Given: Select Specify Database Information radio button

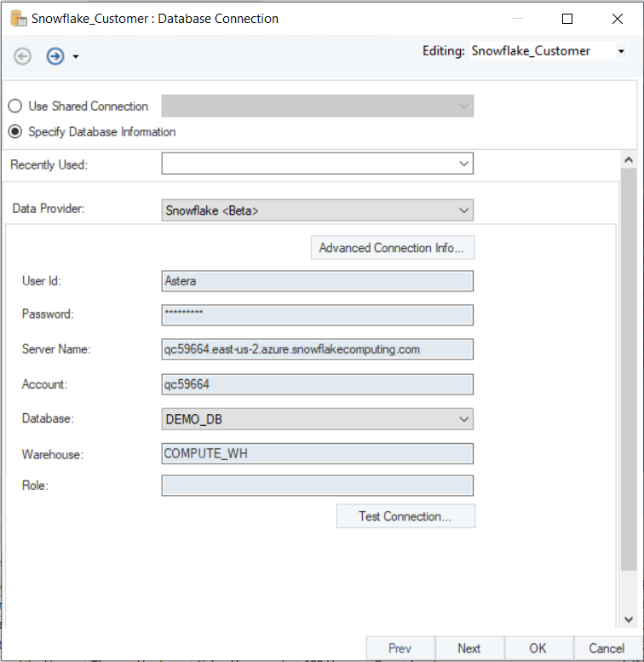Looking at the screenshot, I should point(14,132).
